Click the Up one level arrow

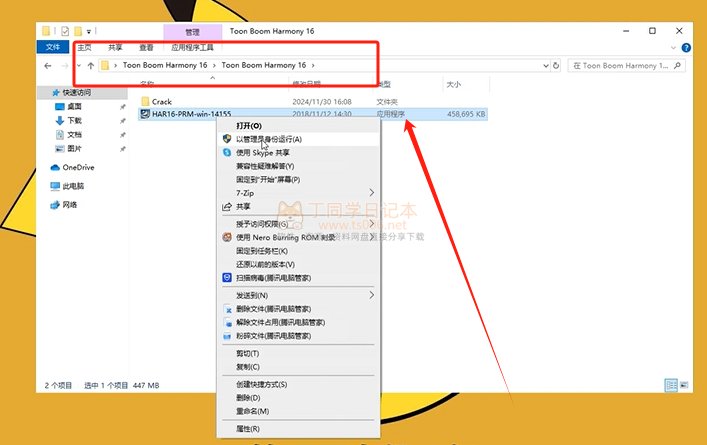(91, 66)
